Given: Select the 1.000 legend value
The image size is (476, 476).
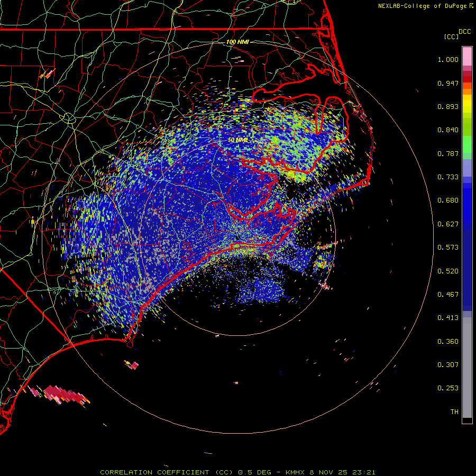Looking at the screenshot, I should (x=448, y=59).
